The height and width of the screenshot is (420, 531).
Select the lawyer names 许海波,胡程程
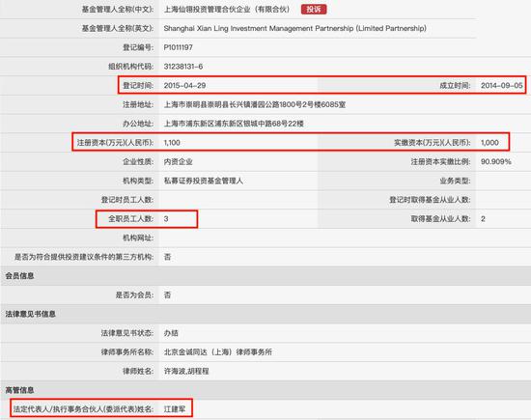[x=186, y=371]
